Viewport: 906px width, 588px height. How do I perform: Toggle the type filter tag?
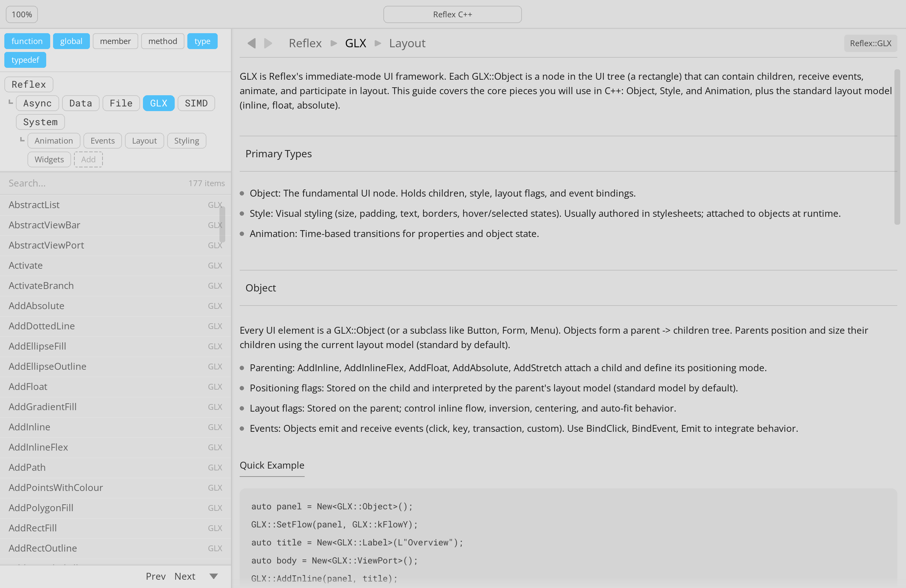pyautogui.click(x=202, y=41)
